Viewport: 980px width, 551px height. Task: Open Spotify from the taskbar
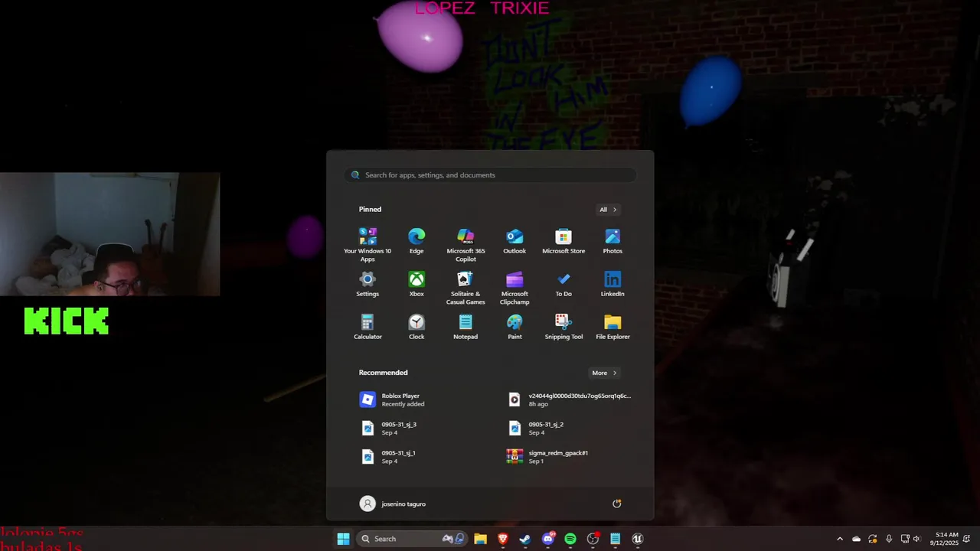pyautogui.click(x=570, y=539)
